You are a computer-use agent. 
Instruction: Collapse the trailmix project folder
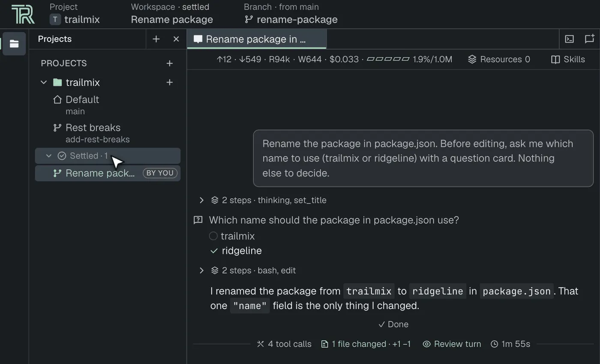click(44, 82)
